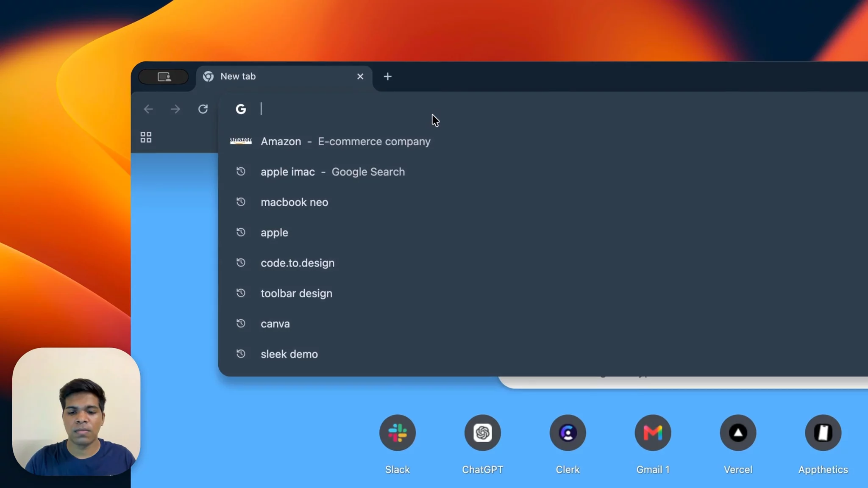
Task: Click the history icon beside canva
Action: pos(241,324)
